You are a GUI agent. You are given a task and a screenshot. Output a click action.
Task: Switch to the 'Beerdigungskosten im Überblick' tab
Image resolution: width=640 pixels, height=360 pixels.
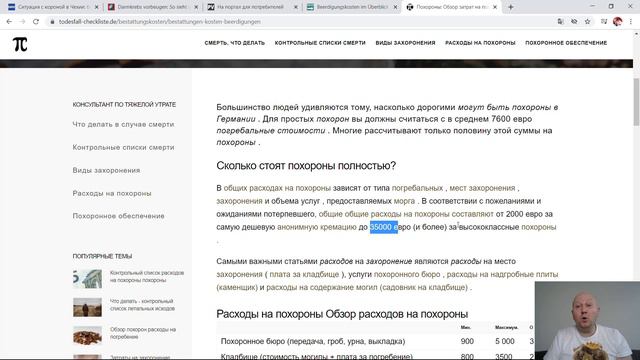point(351,7)
